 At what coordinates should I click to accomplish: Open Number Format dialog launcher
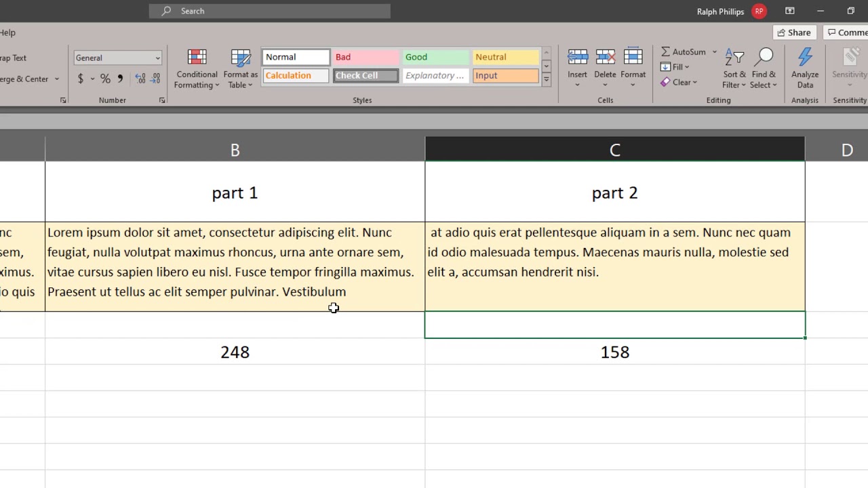pos(162,100)
